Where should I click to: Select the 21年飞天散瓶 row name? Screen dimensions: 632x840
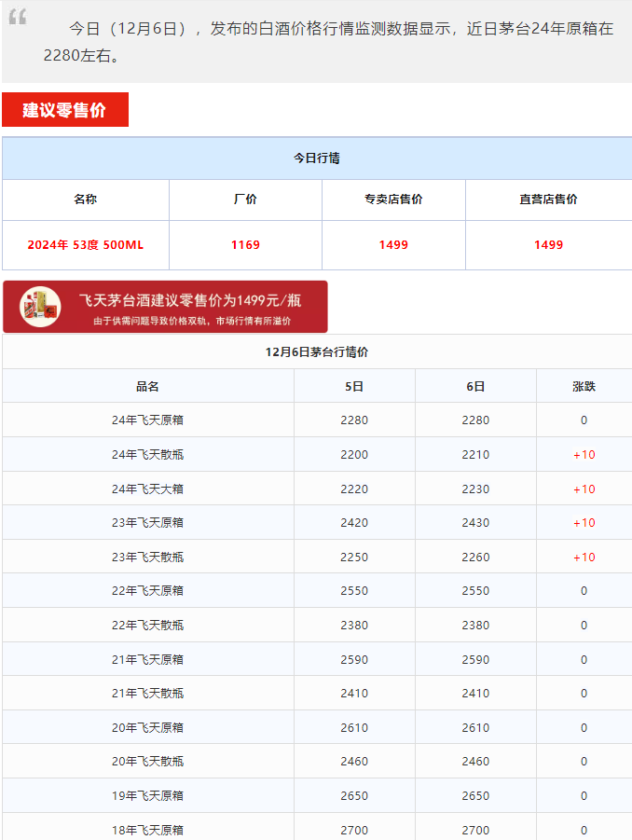[148, 694]
